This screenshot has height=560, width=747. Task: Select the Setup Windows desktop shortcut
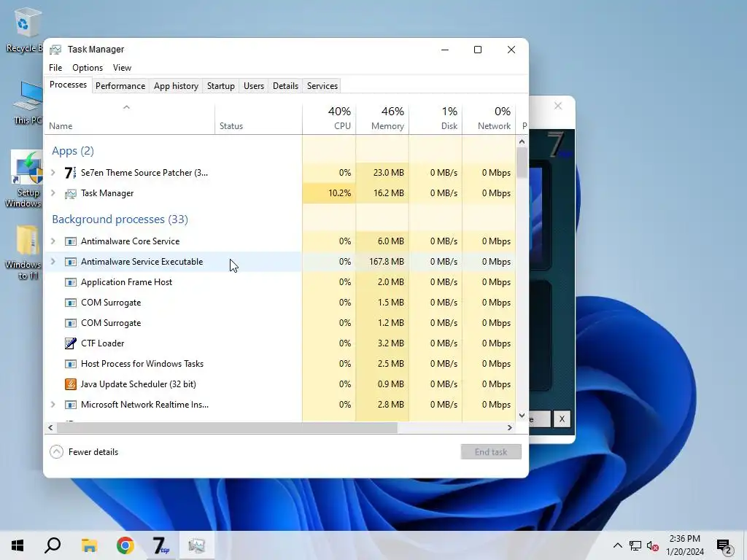coord(24,179)
